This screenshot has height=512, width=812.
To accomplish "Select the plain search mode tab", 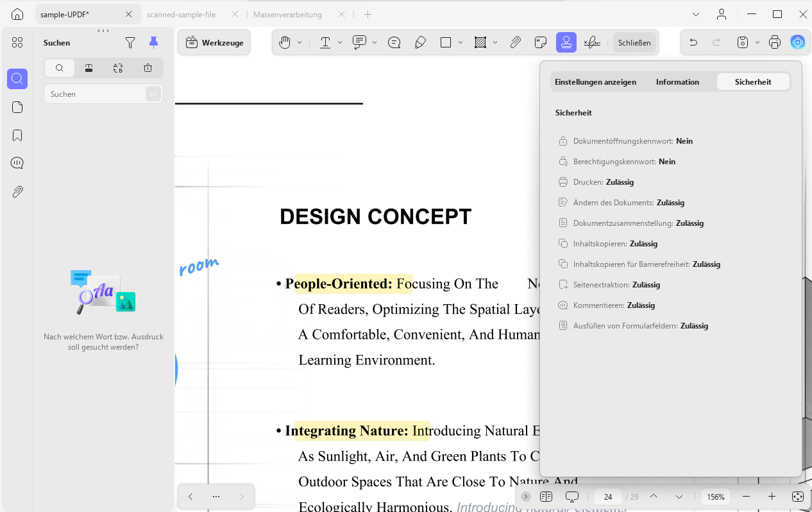I will pyautogui.click(x=60, y=68).
